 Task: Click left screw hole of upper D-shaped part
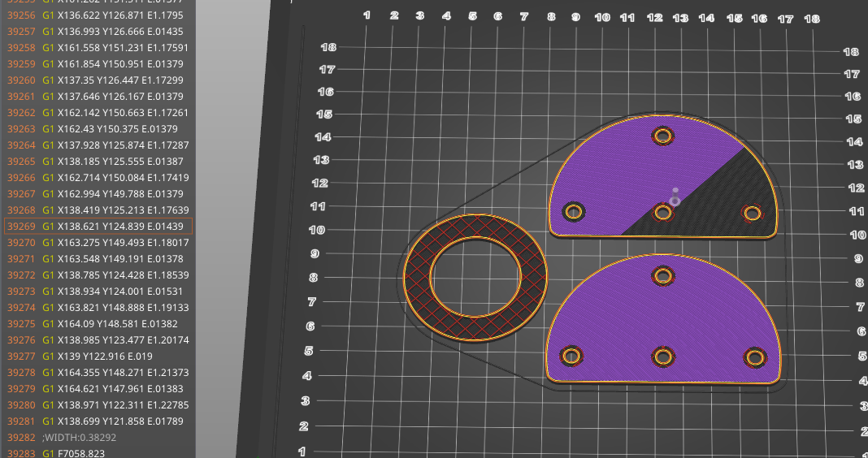tap(575, 213)
